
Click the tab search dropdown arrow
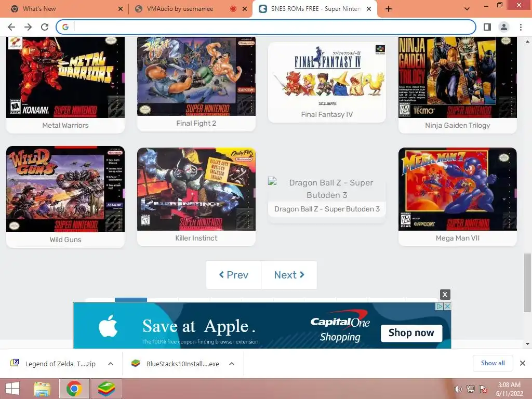[467, 9]
